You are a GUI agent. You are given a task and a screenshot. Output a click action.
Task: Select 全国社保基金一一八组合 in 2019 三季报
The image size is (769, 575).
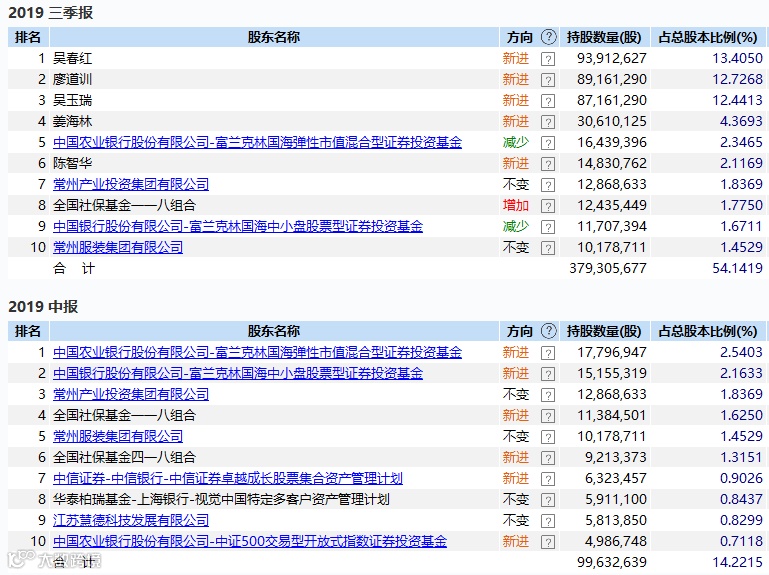125,206
